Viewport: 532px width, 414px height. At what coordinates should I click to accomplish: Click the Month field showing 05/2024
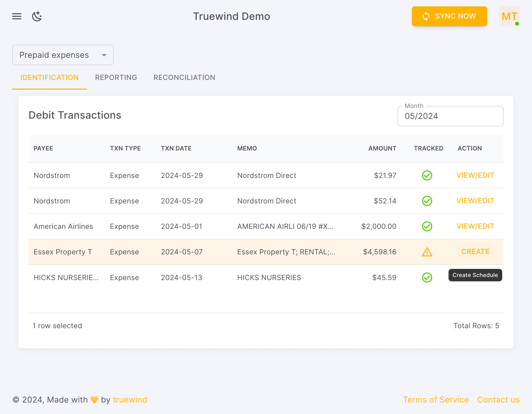[450, 116]
